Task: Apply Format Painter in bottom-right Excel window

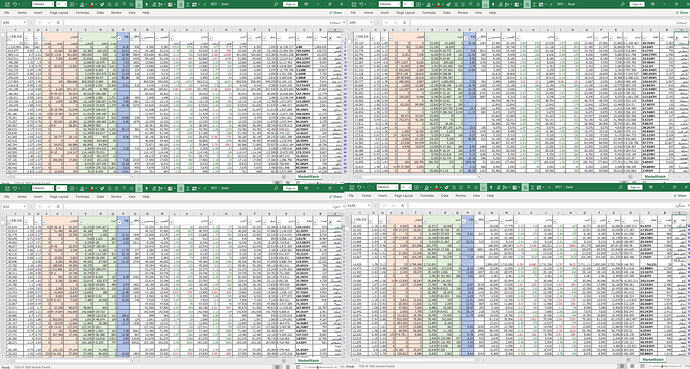Action: pyautogui.click(x=447, y=187)
